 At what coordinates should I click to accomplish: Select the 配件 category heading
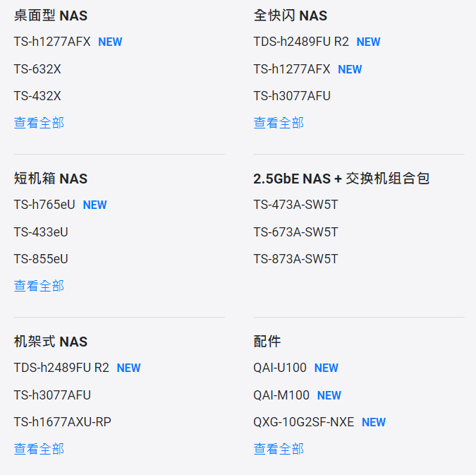[x=267, y=342]
